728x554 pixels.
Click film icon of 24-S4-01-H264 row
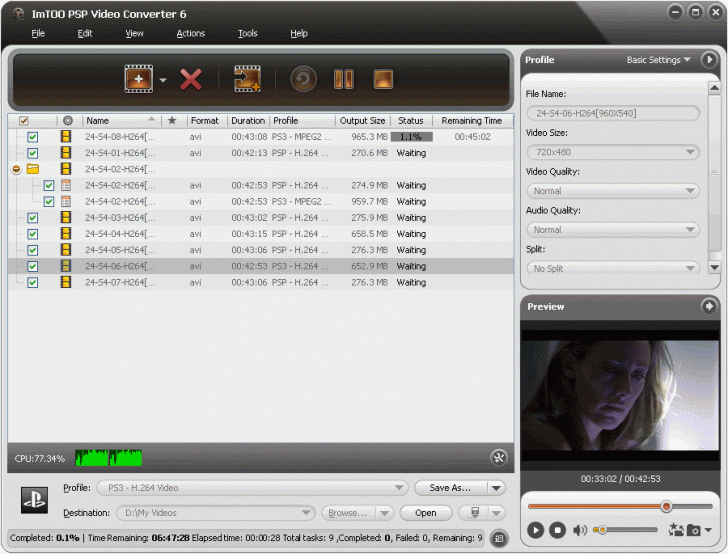tap(66, 153)
